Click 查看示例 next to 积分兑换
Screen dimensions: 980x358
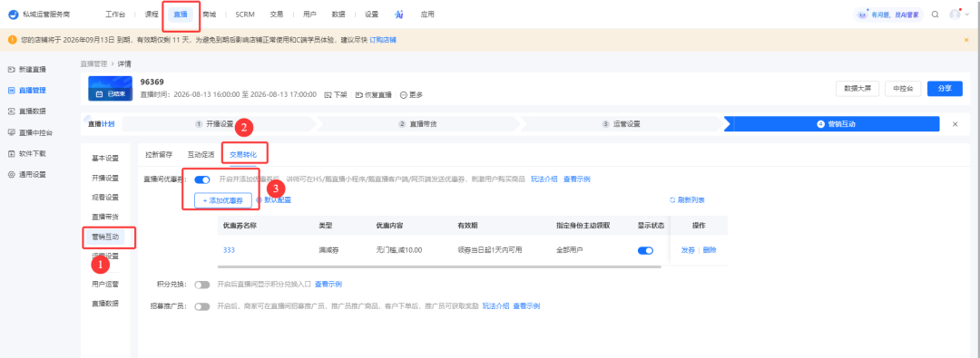328,285
